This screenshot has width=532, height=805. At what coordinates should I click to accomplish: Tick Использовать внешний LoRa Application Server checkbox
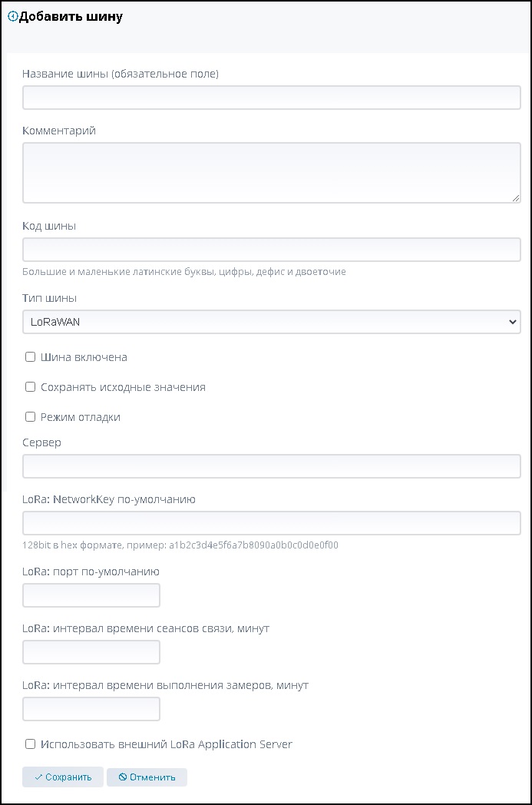(x=31, y=744)
